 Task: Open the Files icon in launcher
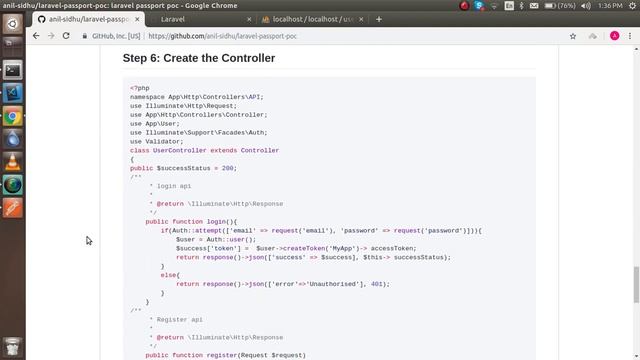point(13,46)
